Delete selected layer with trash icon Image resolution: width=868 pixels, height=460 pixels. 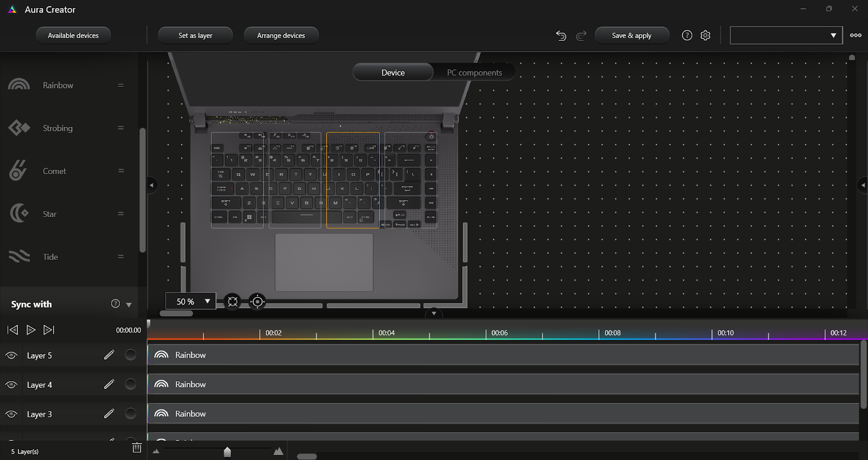point(137,448)
